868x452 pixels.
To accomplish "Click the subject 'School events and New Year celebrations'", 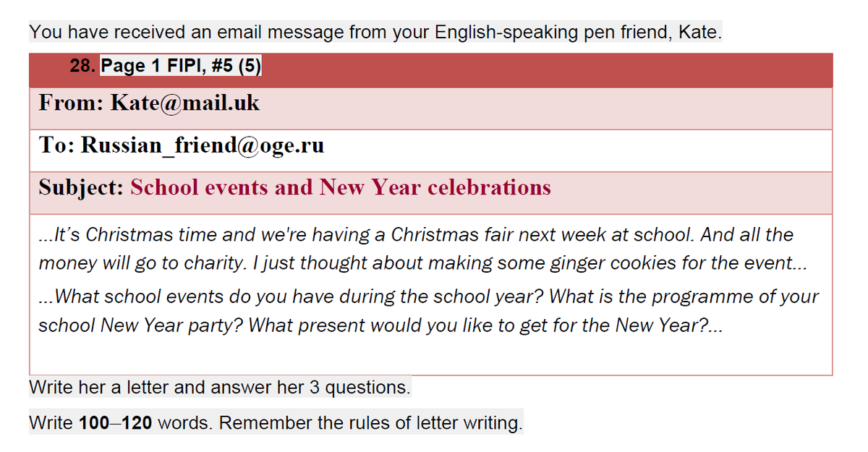I will (341, 188).
